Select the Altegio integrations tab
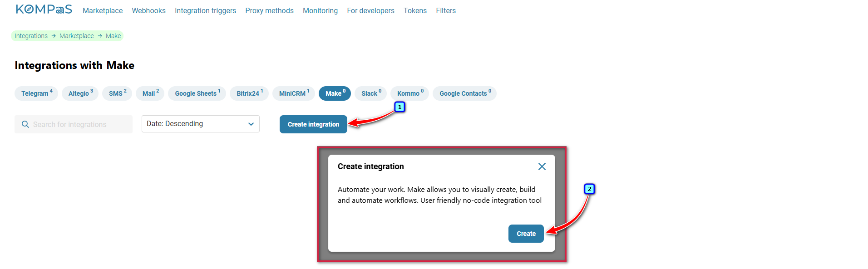Image resolution: width=868 pixels, height=269 pixels. pyautogui.click(x=80, y=93)
